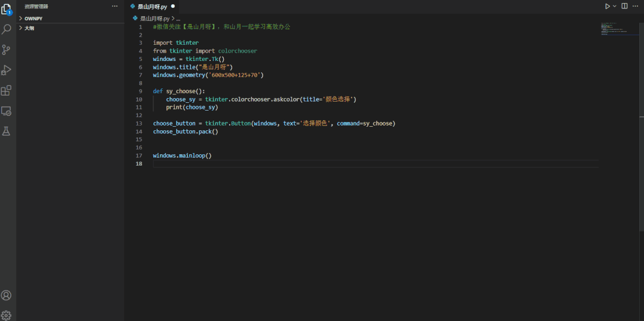
Task: Open the Search view in activity bar
Action: (x=6, y=29)
